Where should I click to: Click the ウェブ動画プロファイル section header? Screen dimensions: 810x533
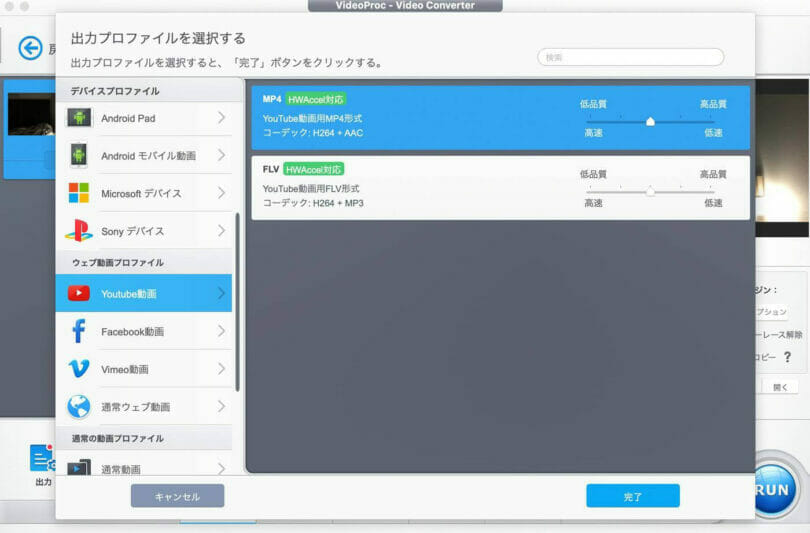coord(118,262)
